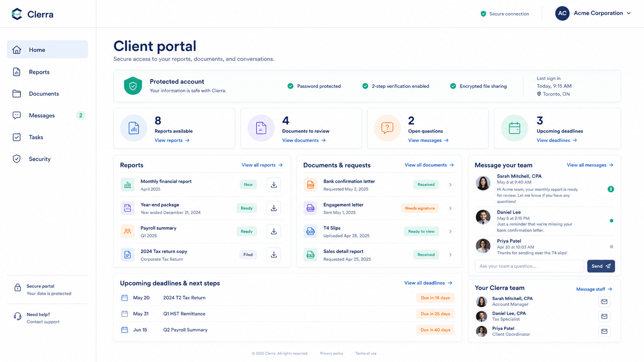
Task: Click the Ready to view status badge
Action: tap(421, 231)
